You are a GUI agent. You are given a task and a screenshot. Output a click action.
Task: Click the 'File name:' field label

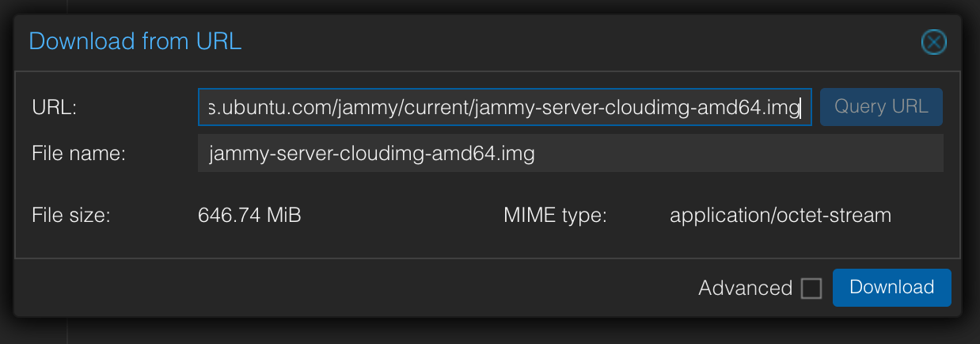[79, 153]
